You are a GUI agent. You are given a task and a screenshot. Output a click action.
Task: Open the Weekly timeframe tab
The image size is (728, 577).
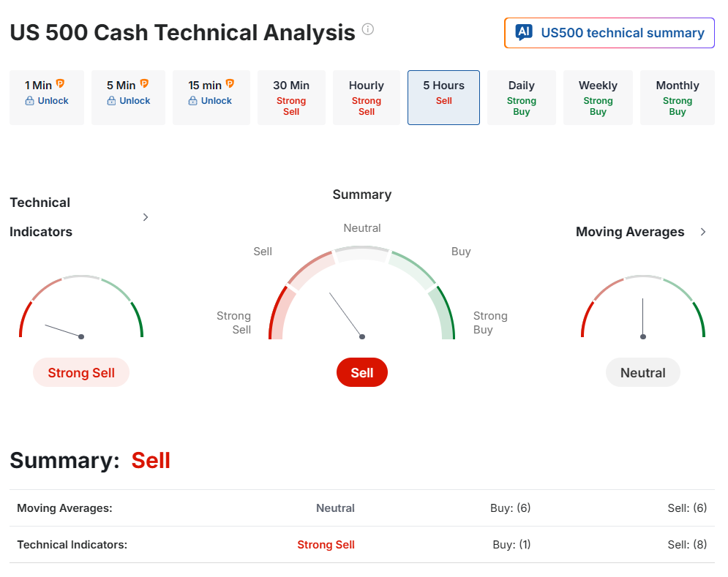(x=598, y=97)
